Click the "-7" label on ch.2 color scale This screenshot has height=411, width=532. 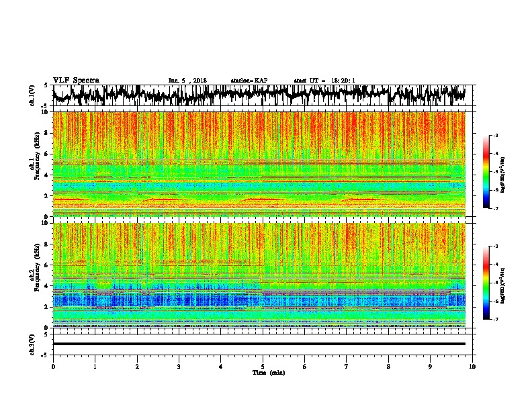tap(495, 319)
